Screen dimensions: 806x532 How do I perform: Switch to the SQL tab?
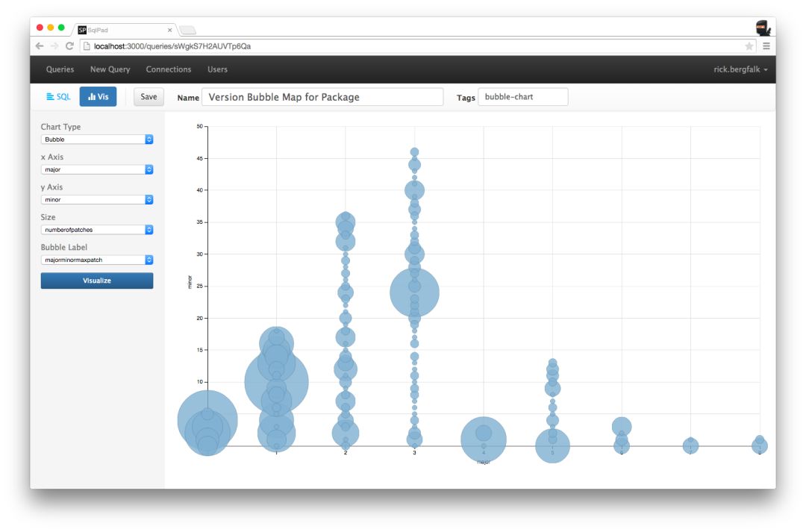(58, 97)
